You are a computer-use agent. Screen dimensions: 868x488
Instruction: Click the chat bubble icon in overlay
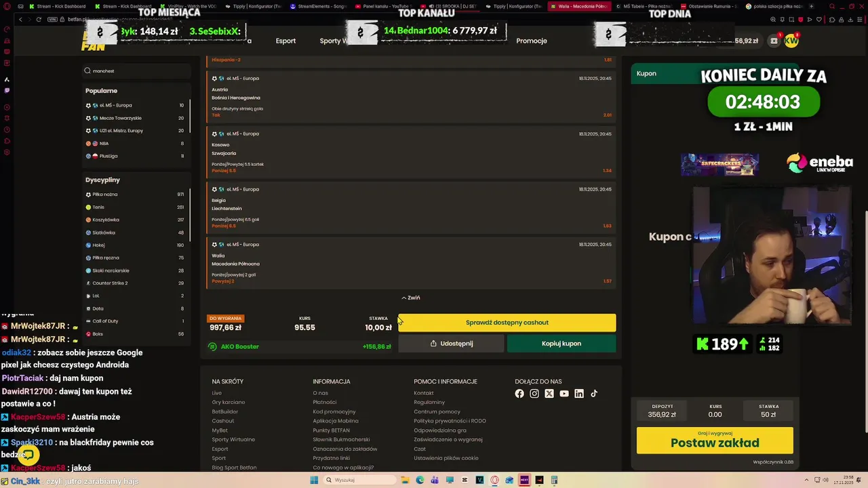(x=29, y=455)
